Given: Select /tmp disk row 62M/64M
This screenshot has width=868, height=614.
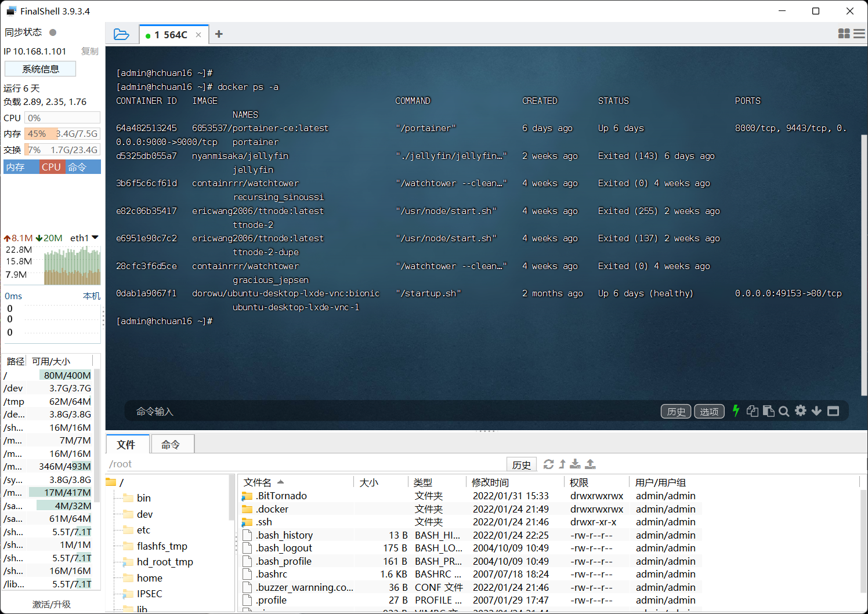Looking at the screenshot, I should pyautogui.click(x=48, y=401).
